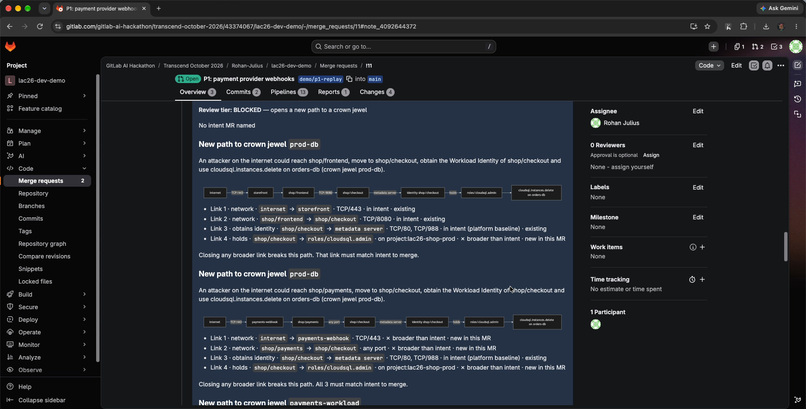Open the three-dot merge request actions menu
The height and width of the screenshot is (409, 806).
click(x=781, y=66)
